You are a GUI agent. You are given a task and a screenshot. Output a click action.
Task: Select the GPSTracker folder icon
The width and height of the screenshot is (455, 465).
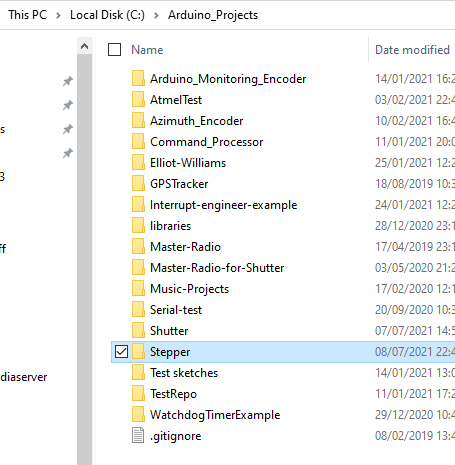pyautogui.click(x=138, y=184)
